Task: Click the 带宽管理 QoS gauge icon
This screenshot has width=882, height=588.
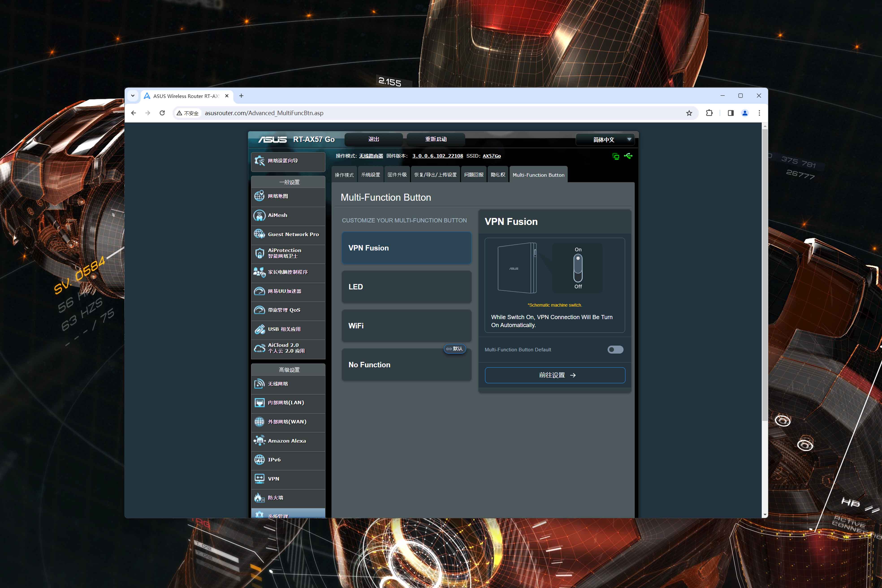Action: [259, 310]
